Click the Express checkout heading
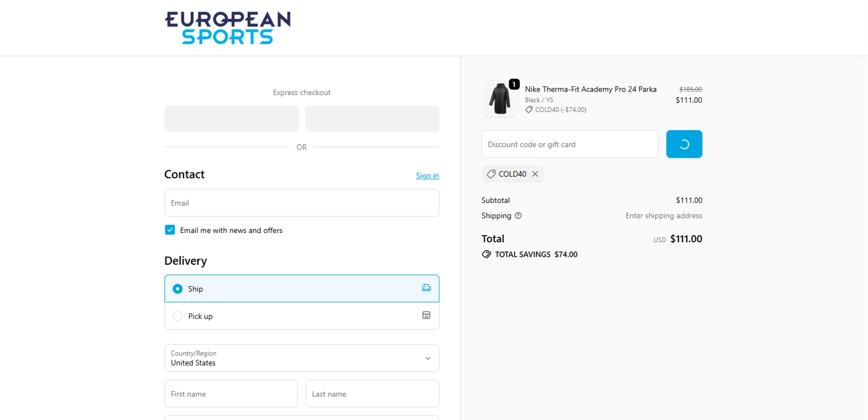This screenshot has height=420, width=868. (301, 93)
